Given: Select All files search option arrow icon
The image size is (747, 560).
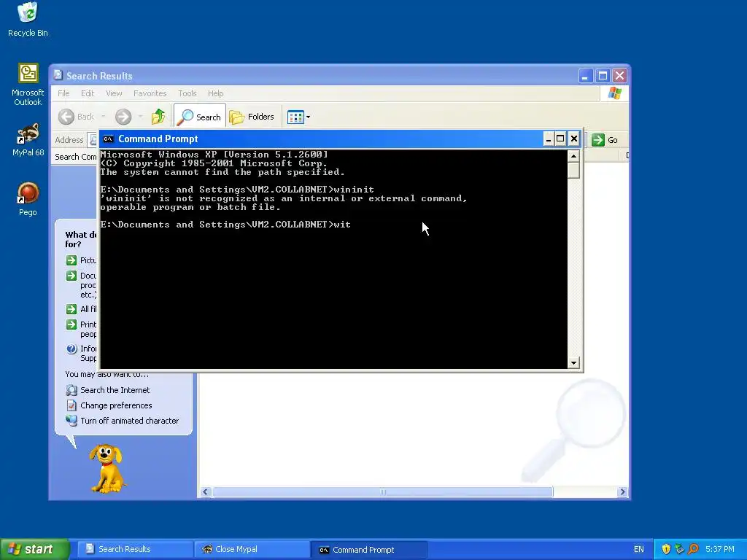Looking at the screenshot, I should 71,309.
